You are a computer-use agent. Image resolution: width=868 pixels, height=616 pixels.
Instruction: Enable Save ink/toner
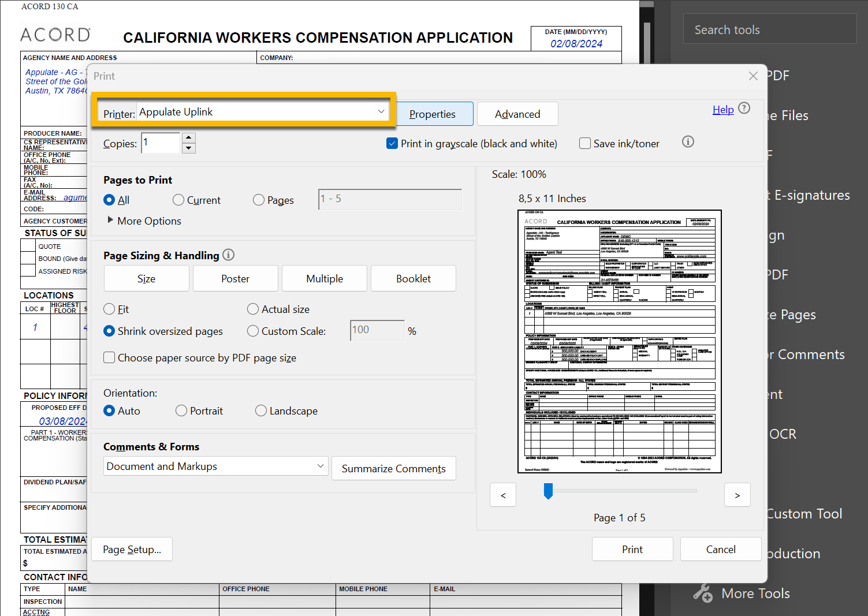585,143
